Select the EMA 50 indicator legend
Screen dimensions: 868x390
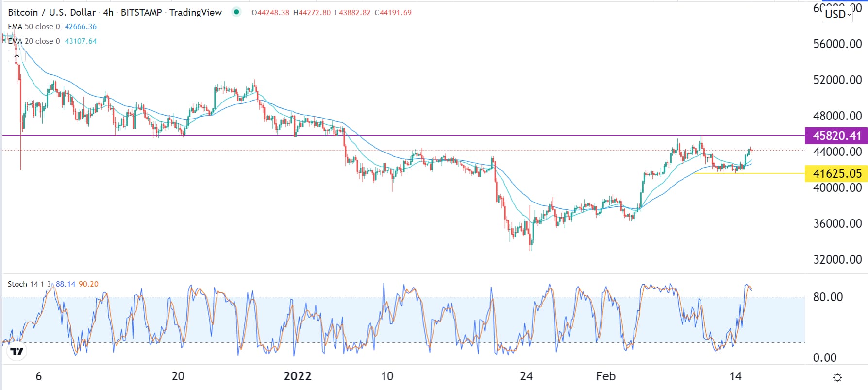click(x=33, y=27)
